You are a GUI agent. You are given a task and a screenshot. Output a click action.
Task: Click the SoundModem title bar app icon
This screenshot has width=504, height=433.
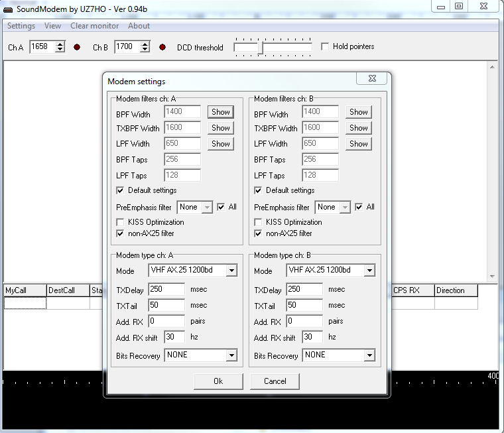click(x=8, y=9)
